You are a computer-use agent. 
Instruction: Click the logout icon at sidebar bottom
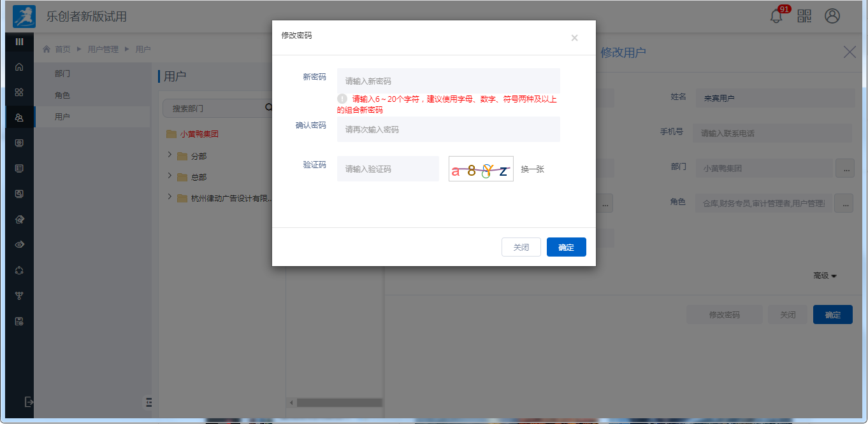28,402
